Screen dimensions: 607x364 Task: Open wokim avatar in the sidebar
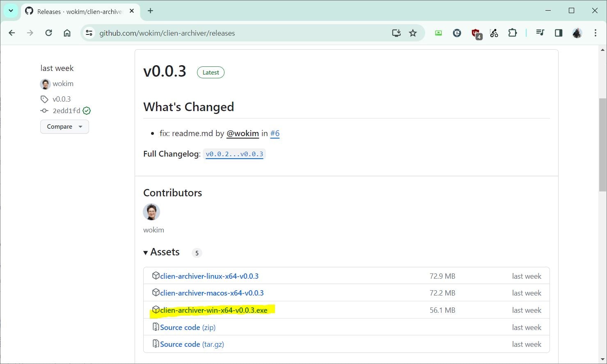[x=45, y=84]
